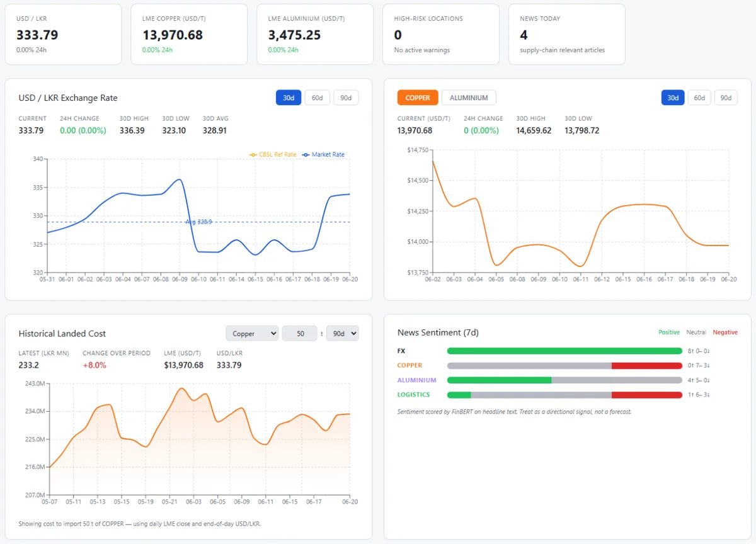Click the 30D AVG value 328.91
The width and height of the screenshot is (756, 544).
(215, 130)
